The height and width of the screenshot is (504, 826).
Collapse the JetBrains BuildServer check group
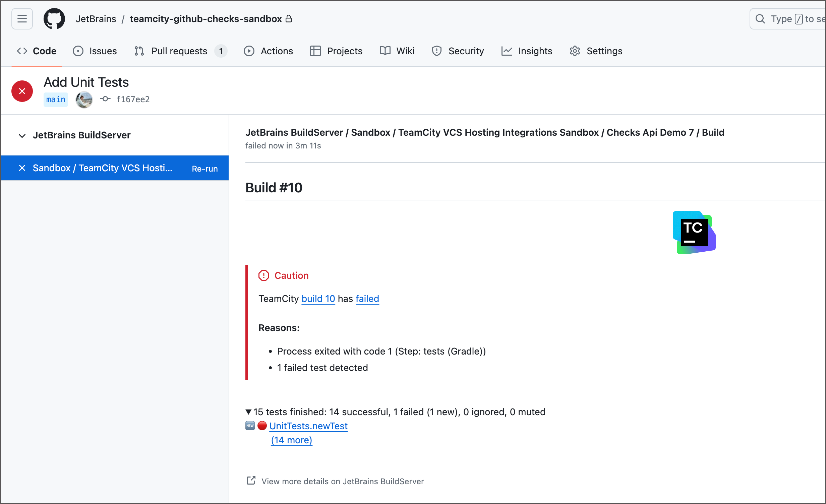[22, 135]
